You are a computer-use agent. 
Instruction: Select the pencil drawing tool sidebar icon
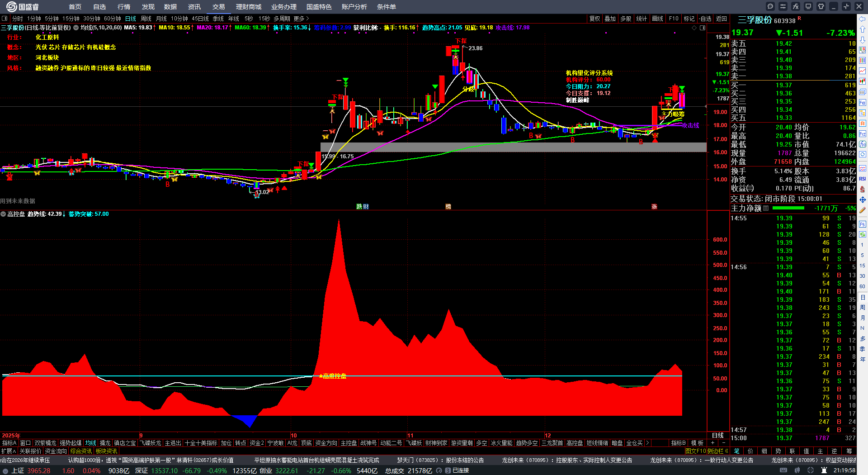tap(863, 210)
